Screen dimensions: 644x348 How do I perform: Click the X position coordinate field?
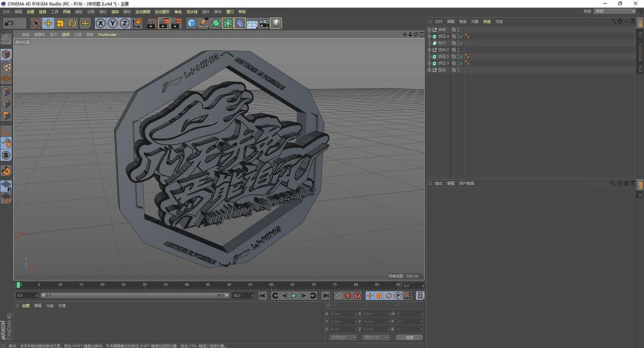click(343, 314)
